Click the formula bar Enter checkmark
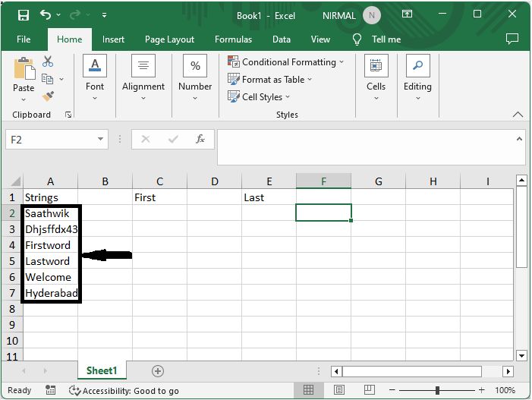Image resolution: width=532 pixels, height=400 pixels. (173, 139)
